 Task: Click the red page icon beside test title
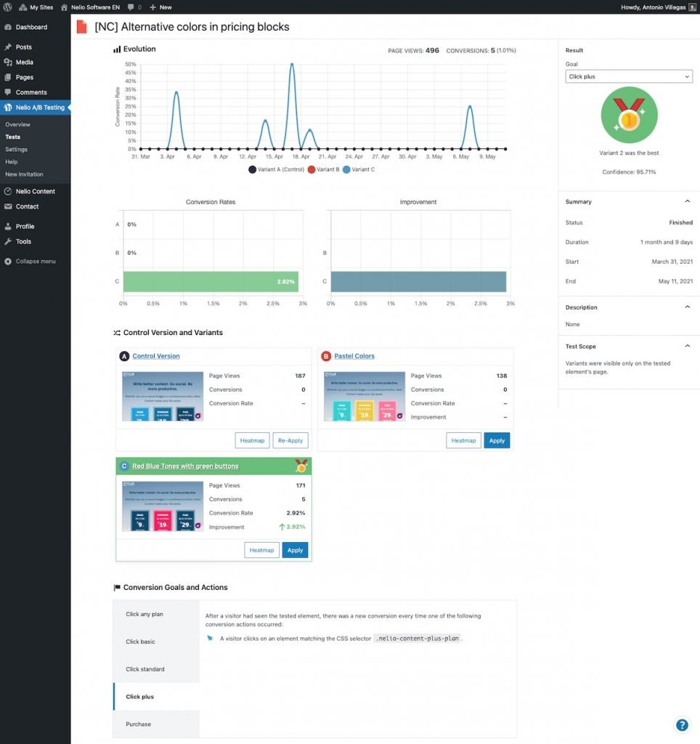coord(81,27)
